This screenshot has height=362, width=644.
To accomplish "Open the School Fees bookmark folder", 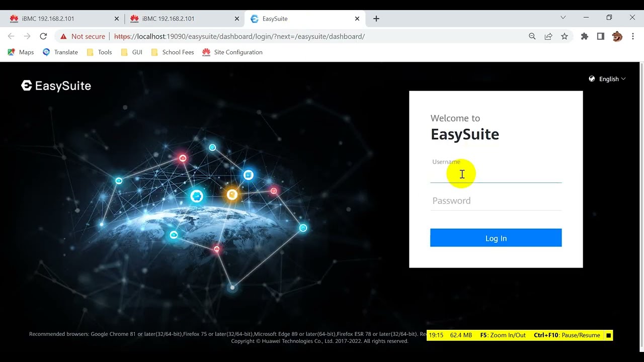I will pos(173,52).
